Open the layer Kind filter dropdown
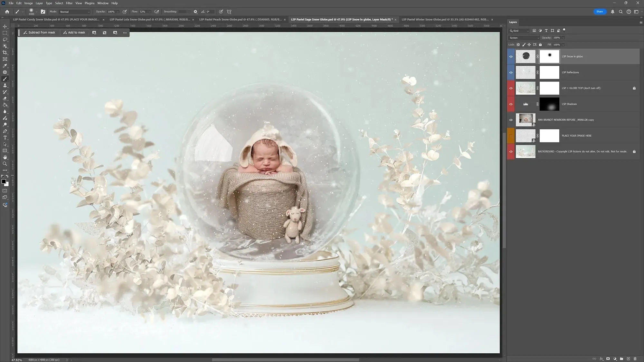This screenshot has height=362, width=644. pos(519,31)
